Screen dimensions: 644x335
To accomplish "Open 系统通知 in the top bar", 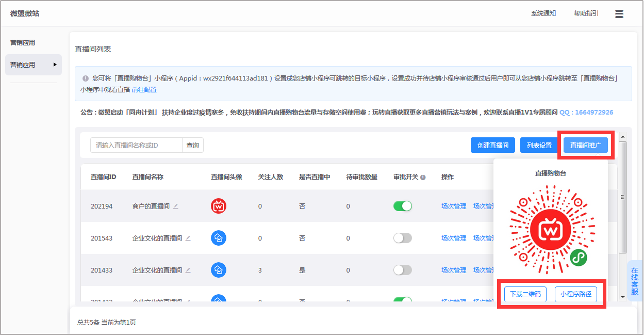I will [543, 13].
